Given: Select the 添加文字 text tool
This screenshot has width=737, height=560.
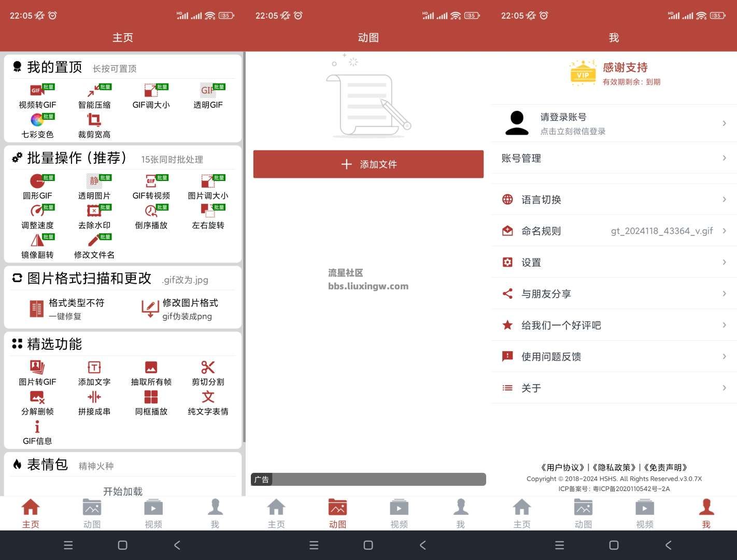Looking at the screenshot, I should pyautogui.click(x=94, y=373).
